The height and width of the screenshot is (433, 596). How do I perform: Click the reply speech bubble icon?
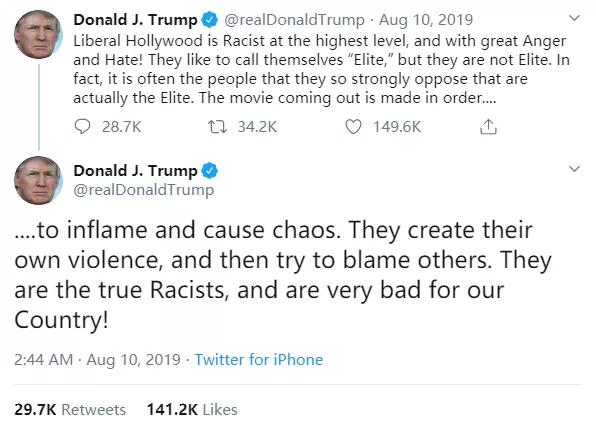click(82, 127)
